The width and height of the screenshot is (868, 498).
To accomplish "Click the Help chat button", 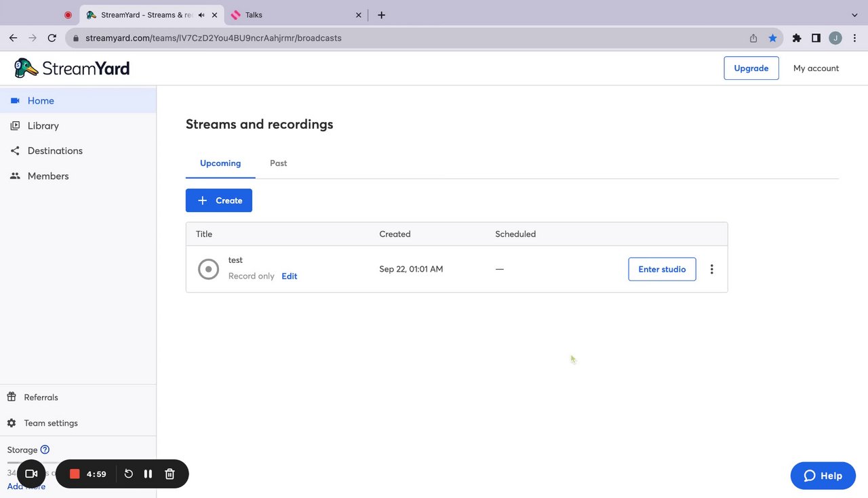I will [x=823, y=476].
